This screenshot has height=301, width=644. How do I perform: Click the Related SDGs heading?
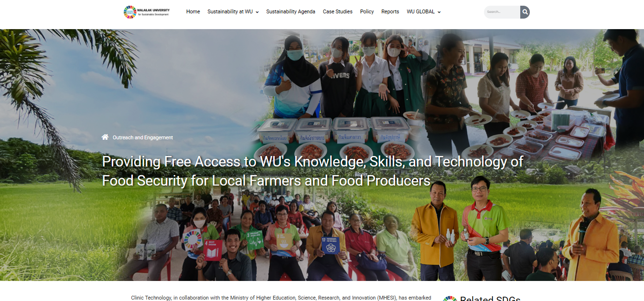click(x=490, y=298)
